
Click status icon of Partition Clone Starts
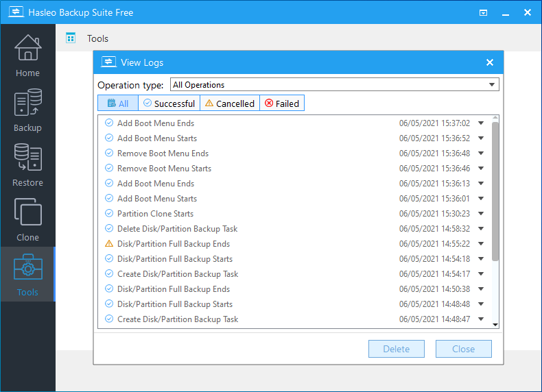109,213
